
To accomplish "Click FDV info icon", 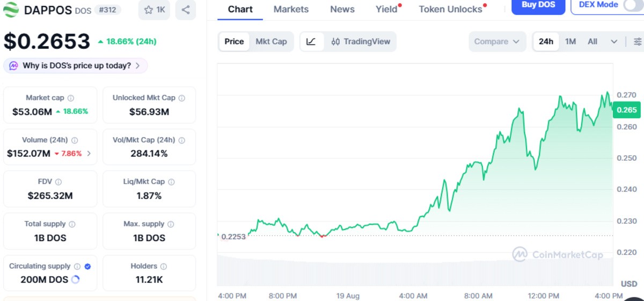I will pyautogui.click(x=58, y=182).
